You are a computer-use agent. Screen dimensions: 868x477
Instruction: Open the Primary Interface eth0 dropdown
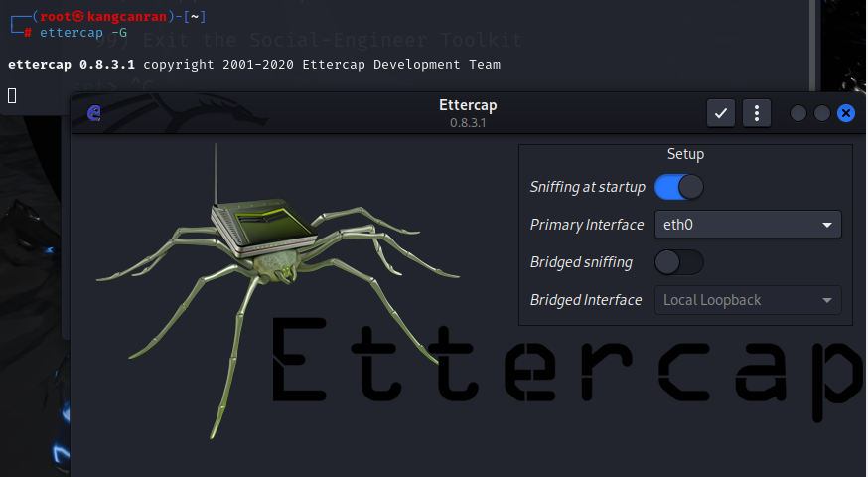pyautogui.click(x=748, y=225)
